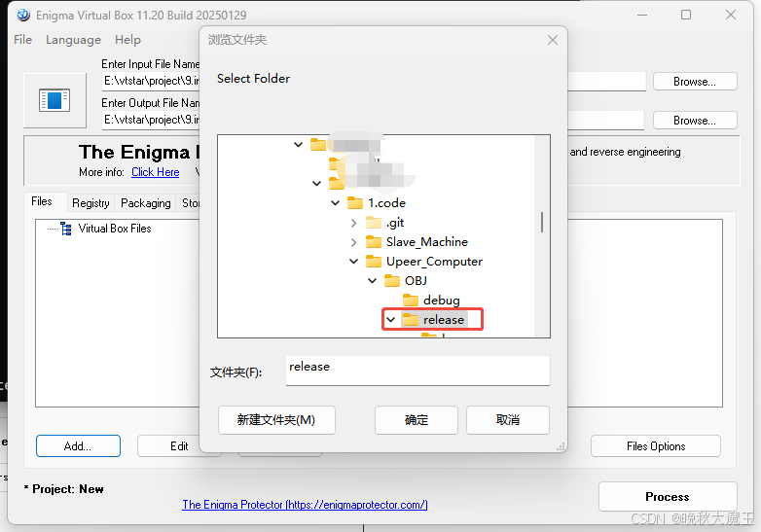The width and height of the screenshot is (761, 532).
Task: Switch to the Registry tab
Action: coord(91,203)
